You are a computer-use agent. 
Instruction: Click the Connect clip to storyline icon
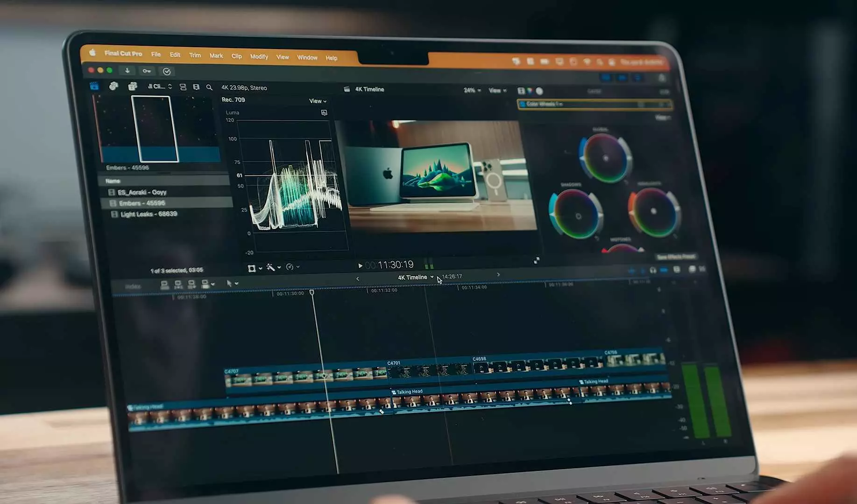(x=164, y=285)
